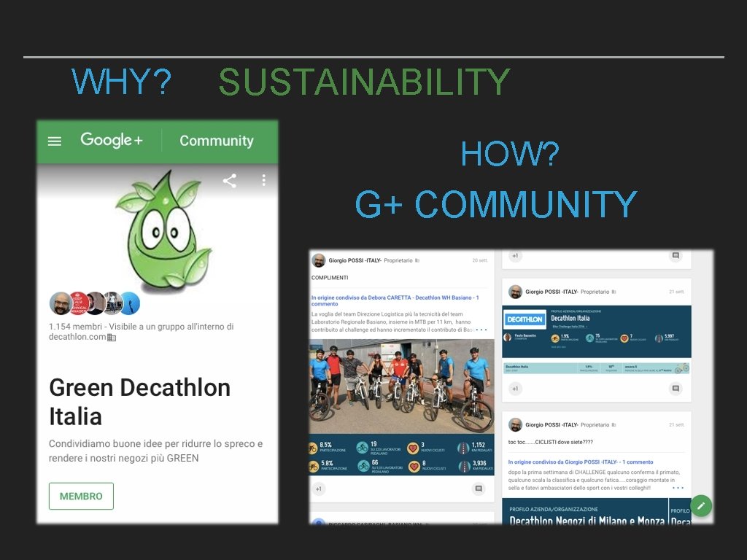Open Decathlon Negozi di Milano e Monza card
This screenshot has width=747, height=560.
(x=586, y=511)
